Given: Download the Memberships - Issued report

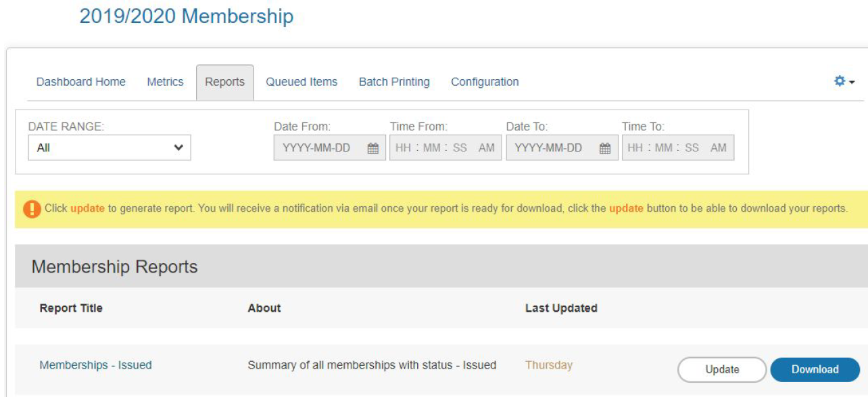Looking at the screenshot, I should pos(815,369).
